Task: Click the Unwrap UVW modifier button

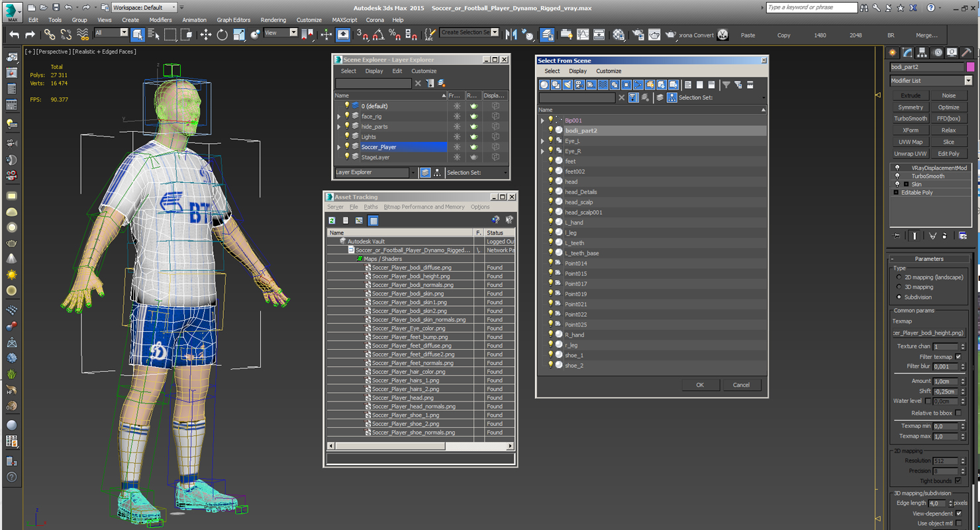Action: [910, 154]
